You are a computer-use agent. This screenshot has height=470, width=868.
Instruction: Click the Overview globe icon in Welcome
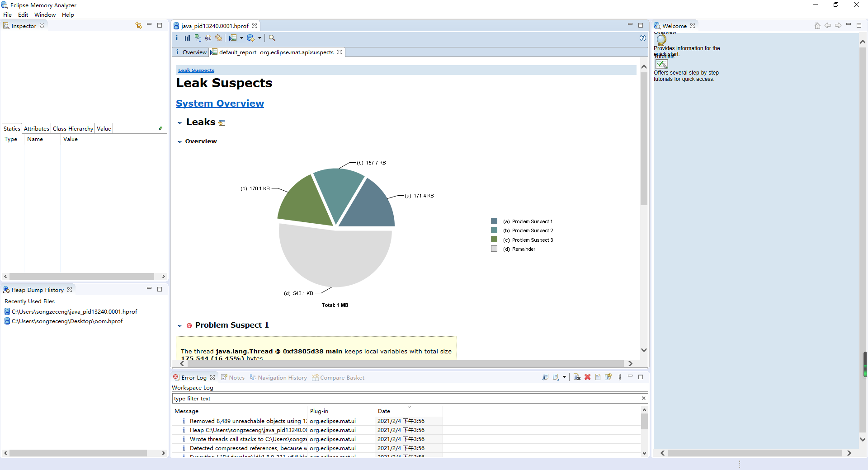coord(662,39)
